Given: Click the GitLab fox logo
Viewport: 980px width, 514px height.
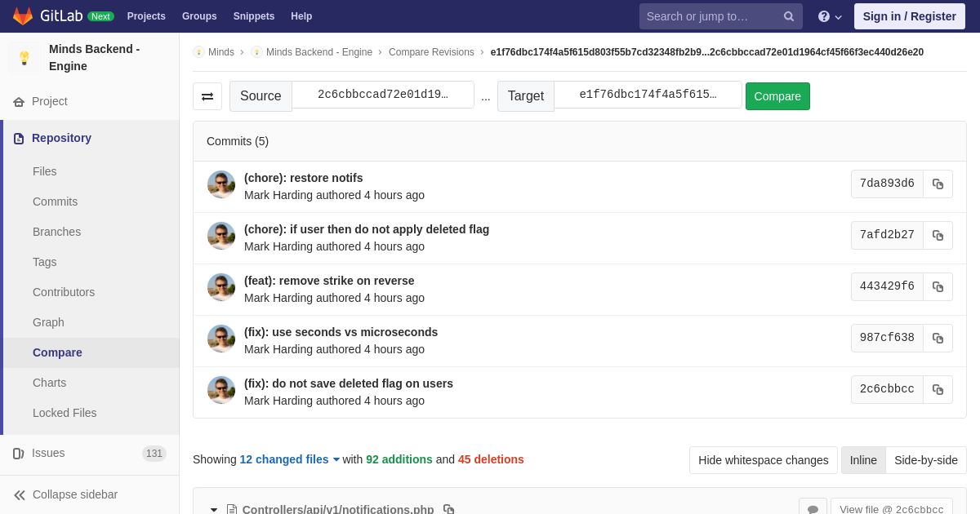Looking at the screenshot, I should pos(23,16).
